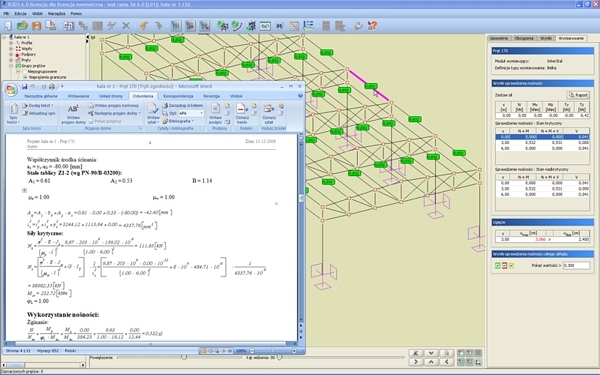Click the delete X icon in main toolbar
Image resolution: width=600 pixels, height=375 pixels.
[x=126, y=26]
